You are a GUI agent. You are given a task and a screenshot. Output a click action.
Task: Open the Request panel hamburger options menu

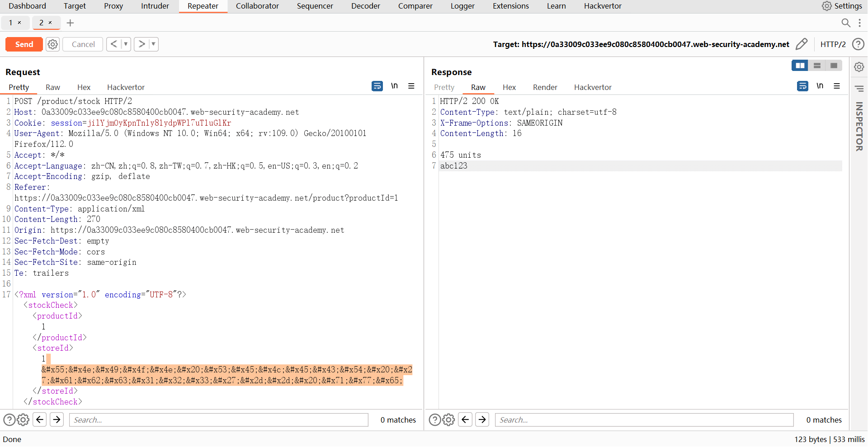[411, 86]
